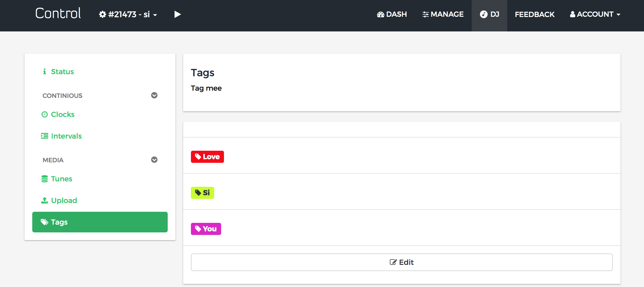This screenshot has width=644, height=287.
Task: Click the tags icon in the sidebar
Action: click(45, 222)
